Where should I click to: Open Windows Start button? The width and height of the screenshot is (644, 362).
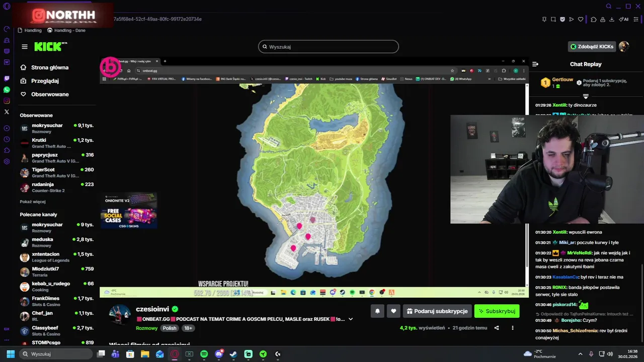11,354
